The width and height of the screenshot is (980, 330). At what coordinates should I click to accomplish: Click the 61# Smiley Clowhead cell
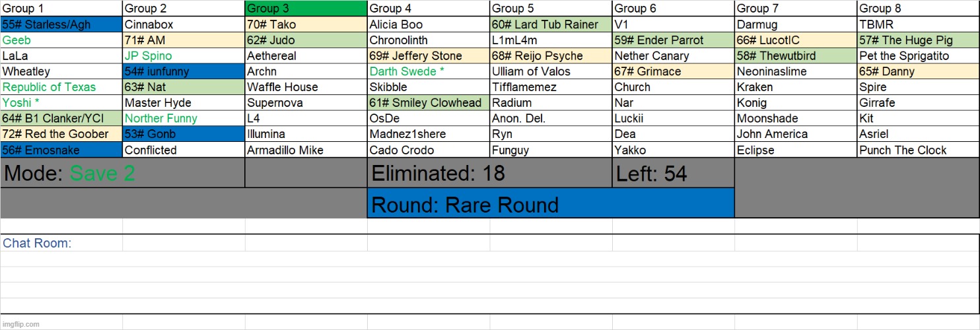tap(428, 103)
